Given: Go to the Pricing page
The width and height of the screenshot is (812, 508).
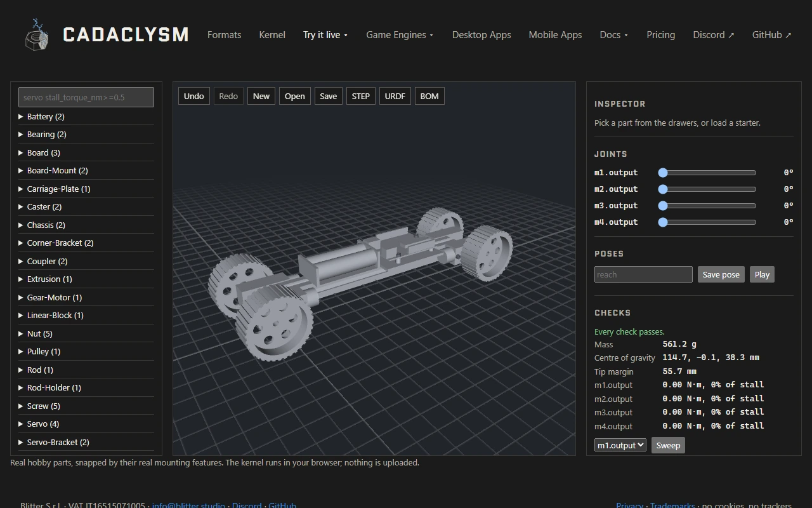Looking at the screenshot, I should [660, 35].
